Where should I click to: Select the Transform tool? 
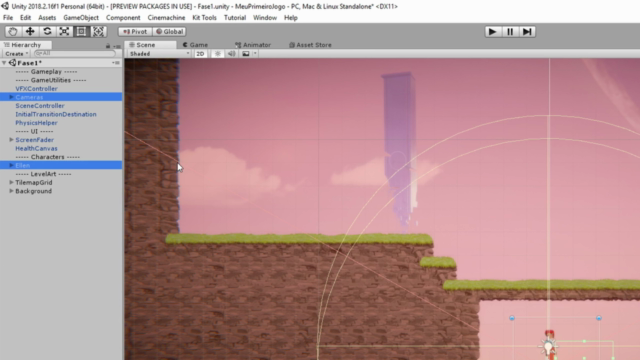coord(98,31)
